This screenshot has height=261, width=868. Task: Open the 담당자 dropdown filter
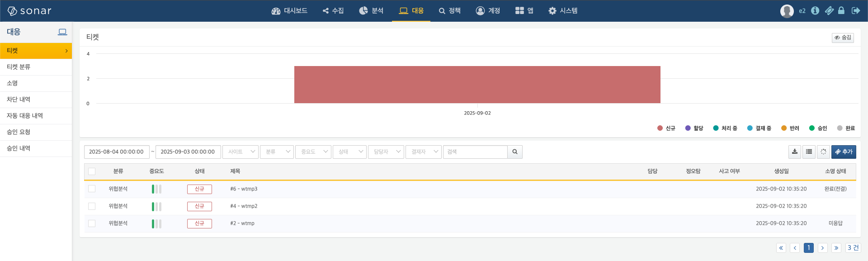[386, 152]
